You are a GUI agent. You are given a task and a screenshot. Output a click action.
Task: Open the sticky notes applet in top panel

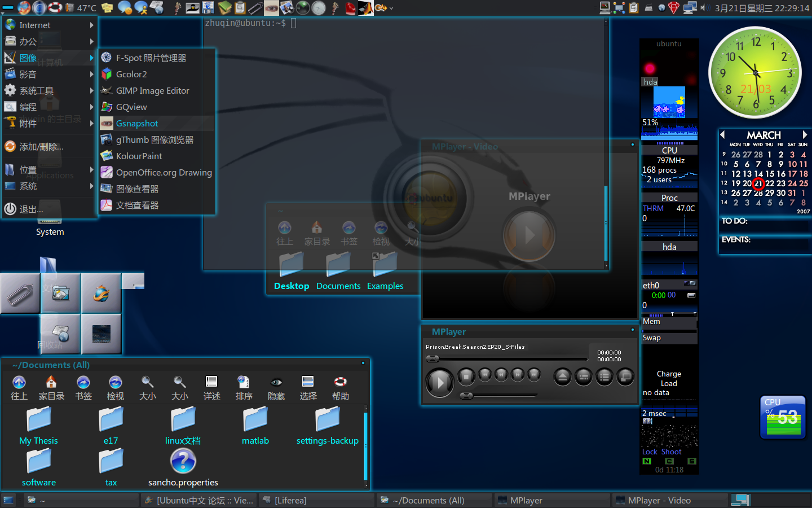pyautogui.click(x=107, y=7)
